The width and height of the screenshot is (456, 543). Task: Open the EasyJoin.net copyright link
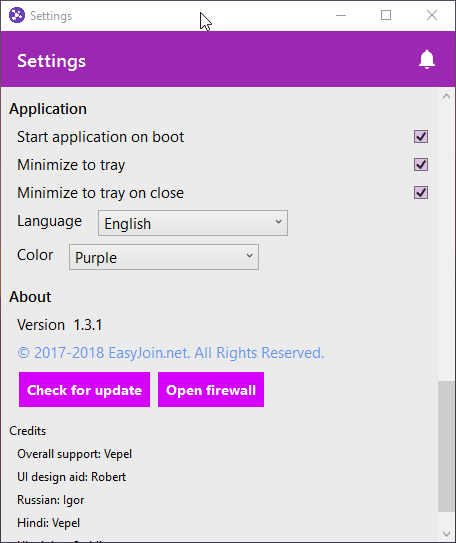click(x=171, y=353)
